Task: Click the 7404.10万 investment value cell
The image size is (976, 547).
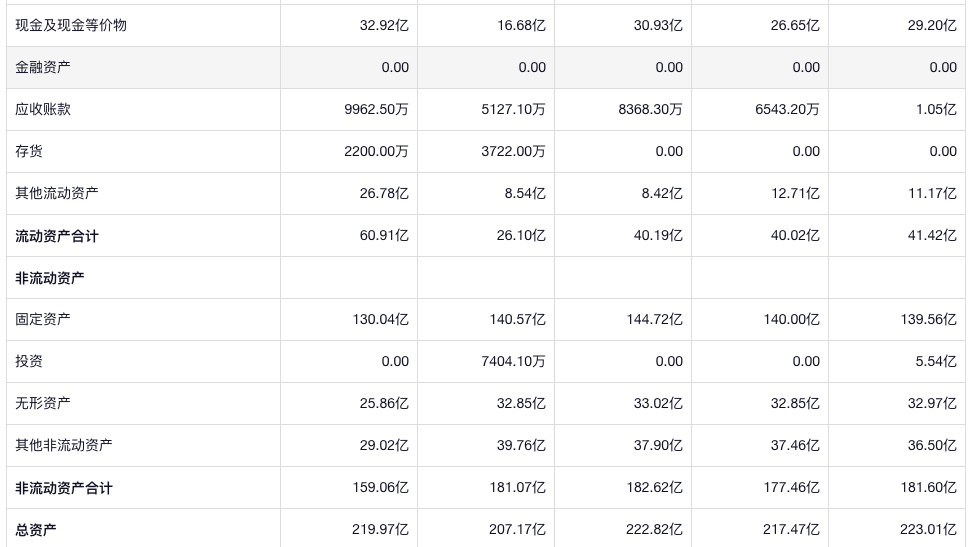Action: coord(513,361)
